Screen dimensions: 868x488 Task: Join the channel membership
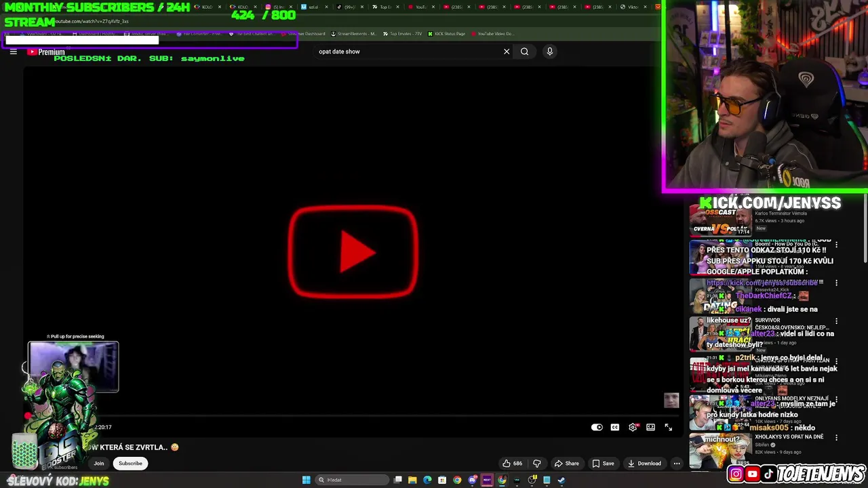coord(99,464)
